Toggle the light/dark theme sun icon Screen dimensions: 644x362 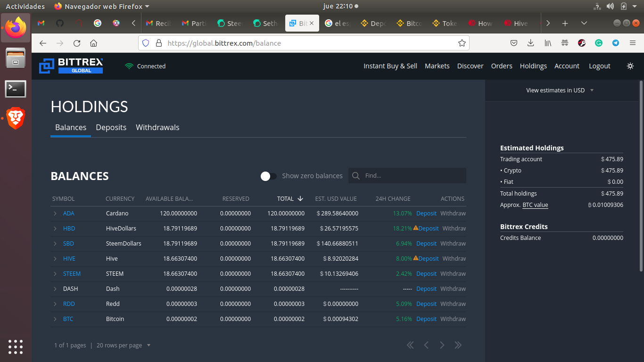pos(630,66)
